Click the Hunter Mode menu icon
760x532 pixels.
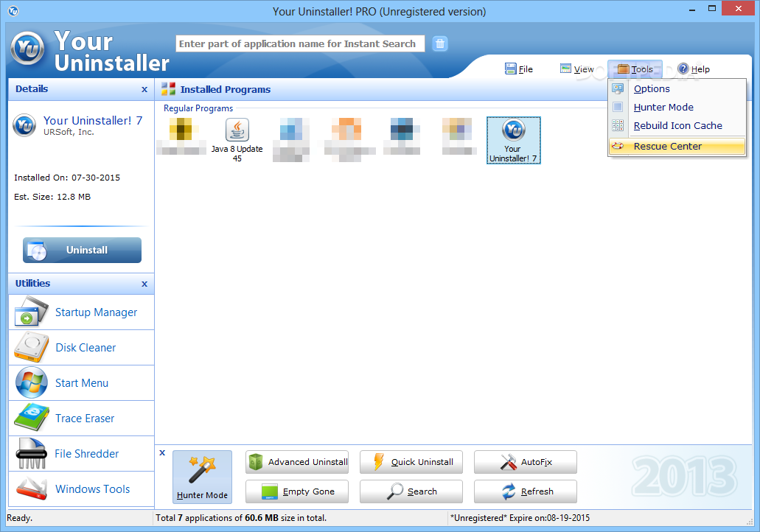[618, 107]
